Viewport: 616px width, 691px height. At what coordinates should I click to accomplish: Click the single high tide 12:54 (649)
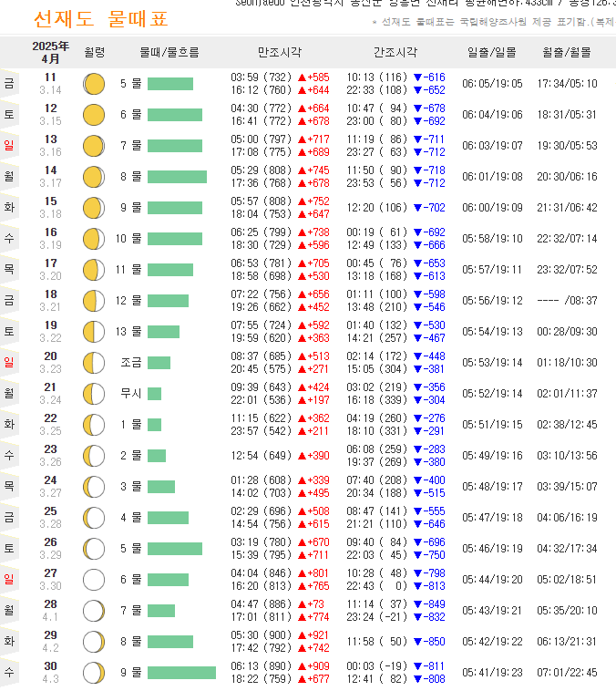262,456
